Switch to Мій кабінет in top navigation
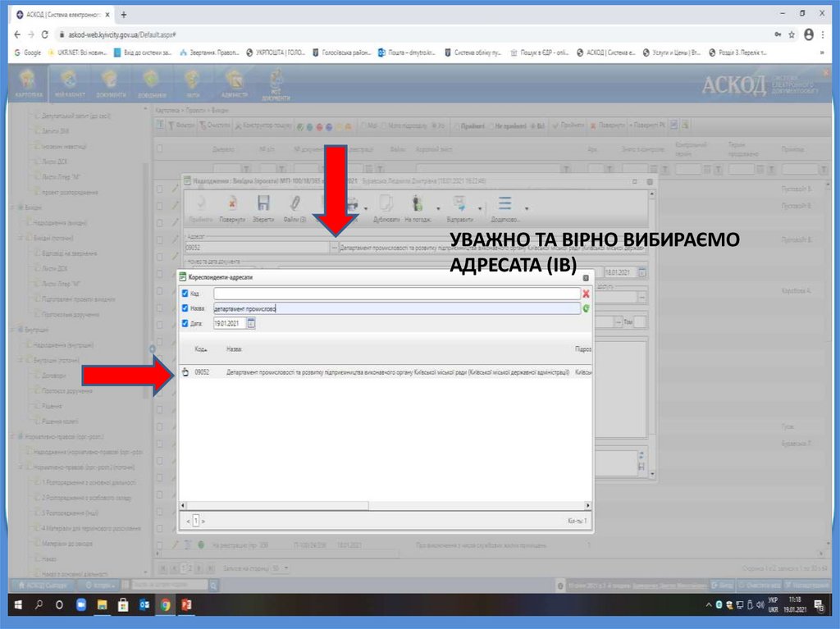 click(x=70, y=84)
